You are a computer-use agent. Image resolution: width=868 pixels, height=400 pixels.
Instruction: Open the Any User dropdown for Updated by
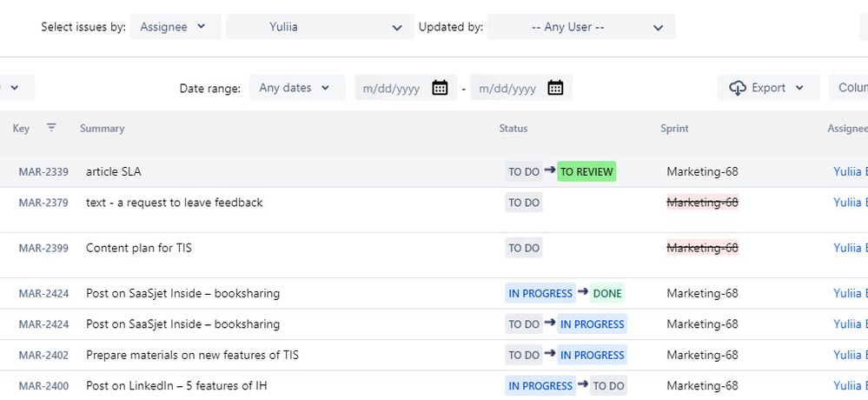coord(580,27)
